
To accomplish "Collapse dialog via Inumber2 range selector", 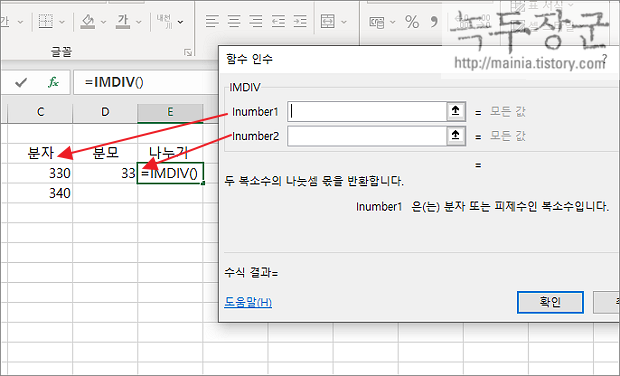I will (456, 136).
